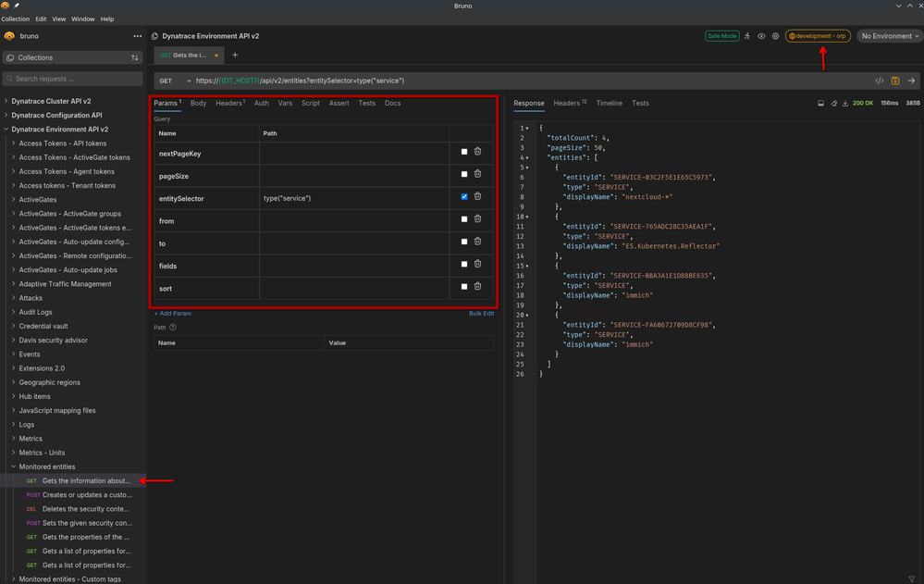Expand Dynatrace Configuration API collection
The width and height of the screenshot is (924, 584).
tap(56, 115)
